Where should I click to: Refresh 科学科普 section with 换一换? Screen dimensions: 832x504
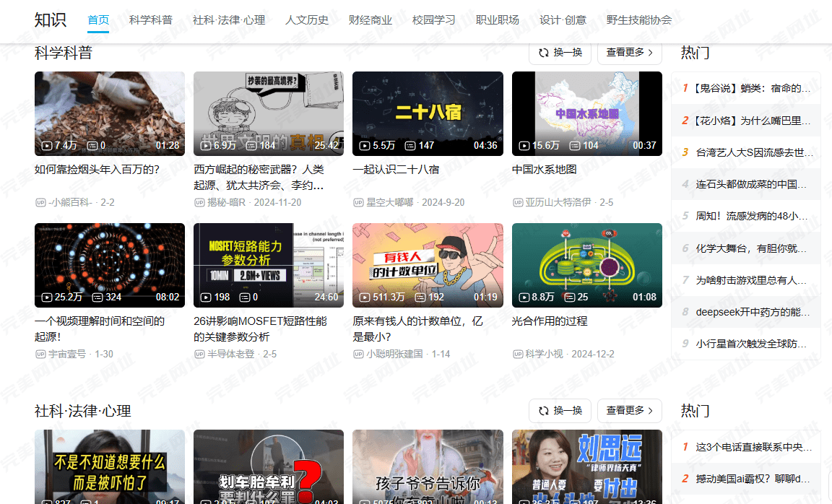click(x=560, y=53)
